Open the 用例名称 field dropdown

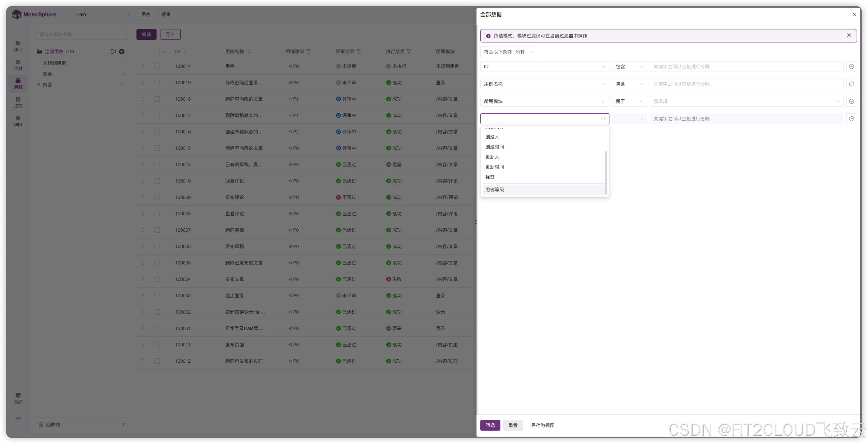pyautogui.click(x=545, y=84)
